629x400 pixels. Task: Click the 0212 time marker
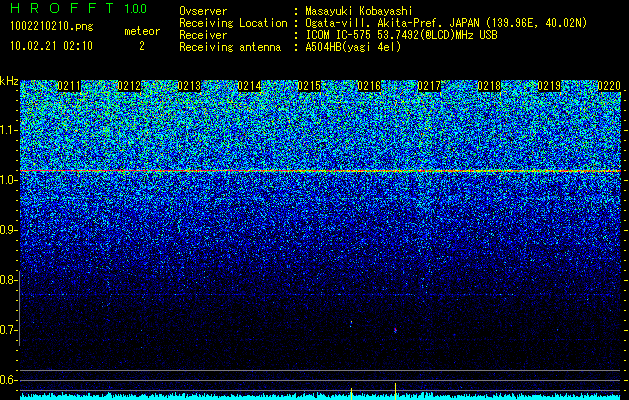point(129,86)
